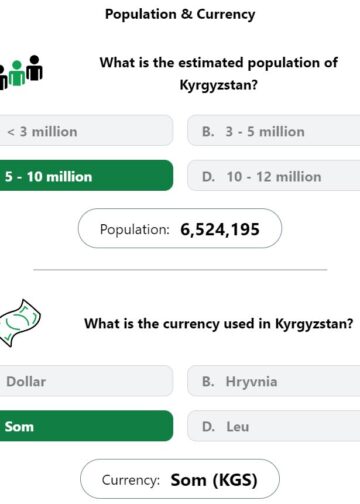360x504 pixels.
Task: Choose answer D. 10 - 12 million
Action: [x=274, y=176]
